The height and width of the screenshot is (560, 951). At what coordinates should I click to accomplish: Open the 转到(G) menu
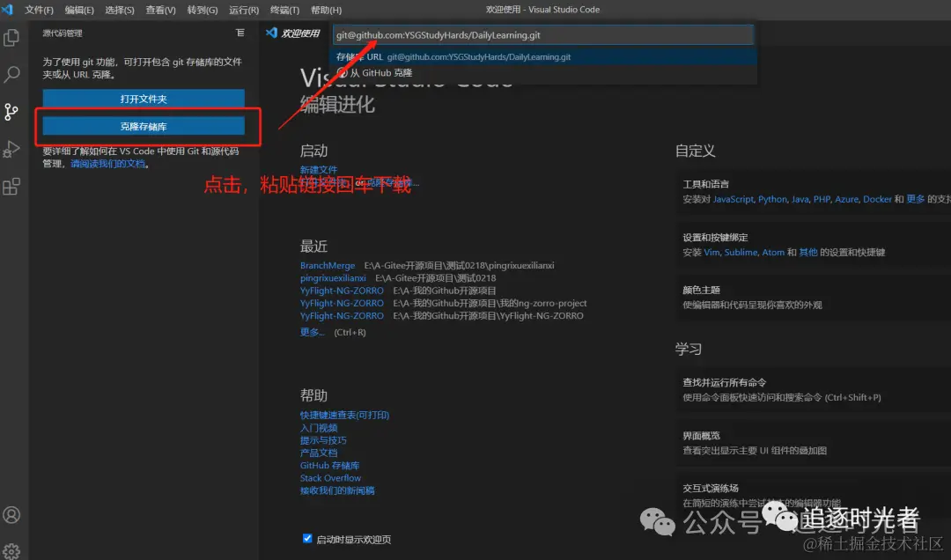click(202, 11)
